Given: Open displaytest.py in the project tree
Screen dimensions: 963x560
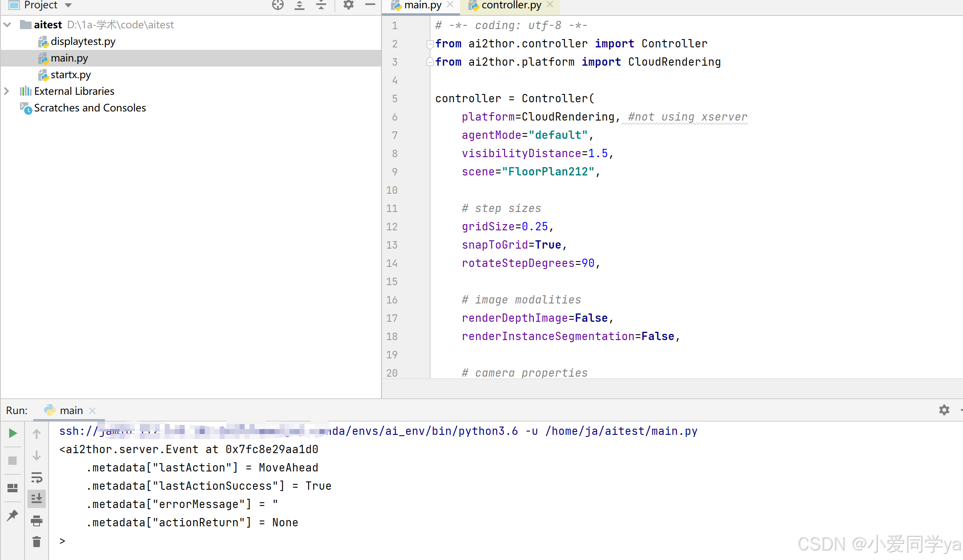Looking at the screenshot, I should [83, 42].
